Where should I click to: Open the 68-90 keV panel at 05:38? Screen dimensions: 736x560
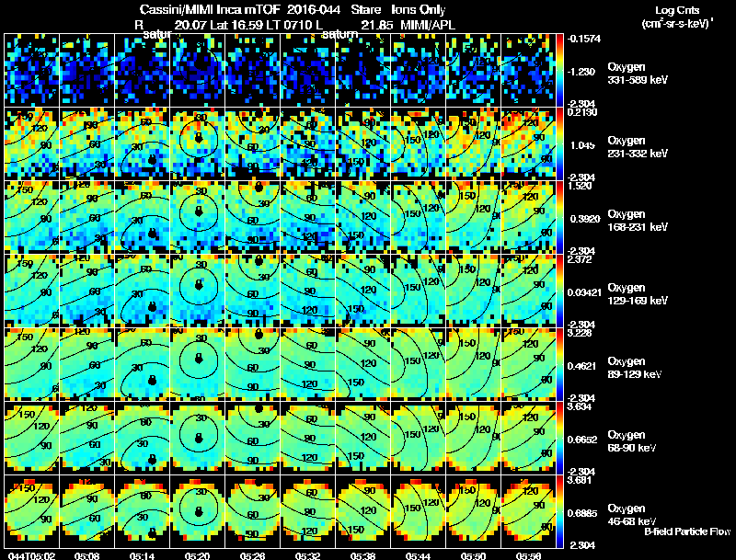pos(362,438)
